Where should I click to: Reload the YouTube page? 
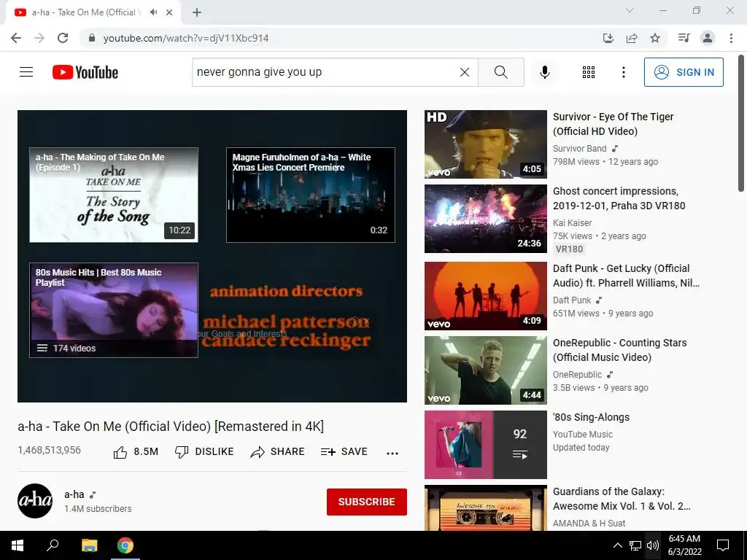[x=63, y=38]
